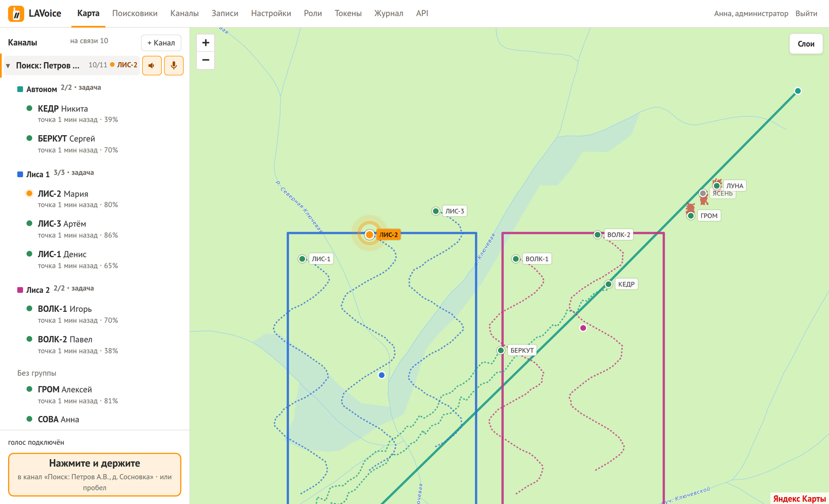
Task: Open the Токены tab
Action: click(x=348, y=13)
